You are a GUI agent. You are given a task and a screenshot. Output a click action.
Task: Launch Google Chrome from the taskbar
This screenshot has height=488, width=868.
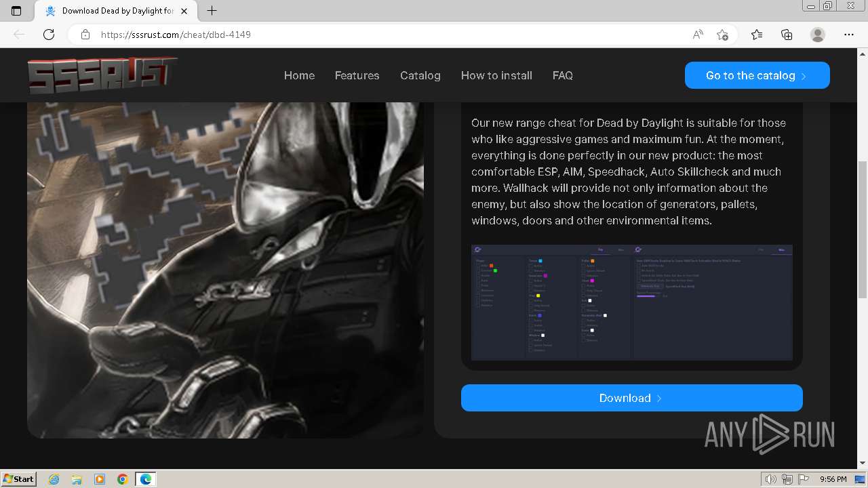pos(122,479)
